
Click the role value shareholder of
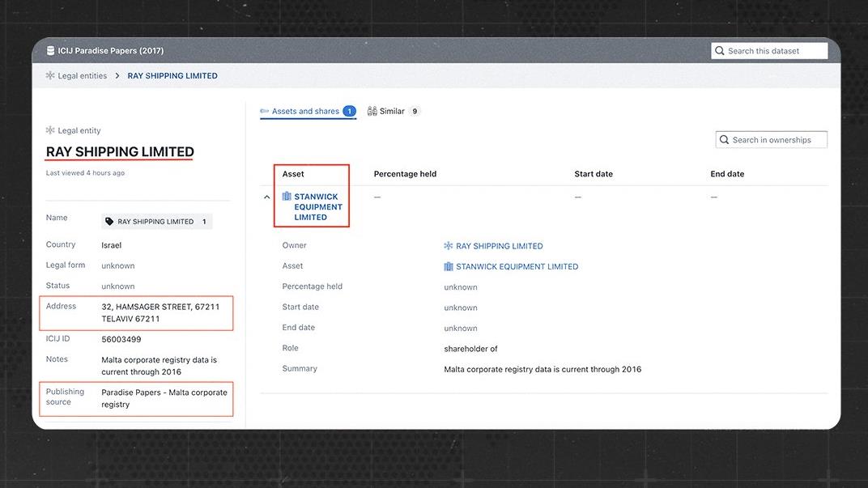point(470,349)
